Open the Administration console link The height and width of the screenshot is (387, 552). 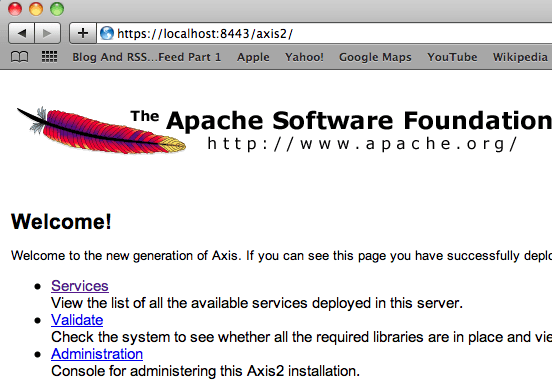click(97, 354)
